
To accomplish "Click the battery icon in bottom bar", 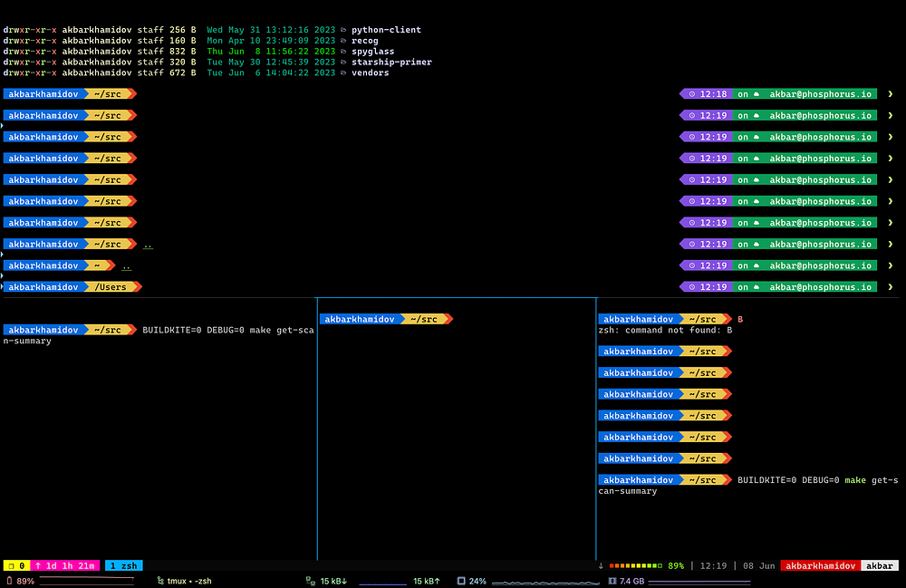I will tap(9, 581).
